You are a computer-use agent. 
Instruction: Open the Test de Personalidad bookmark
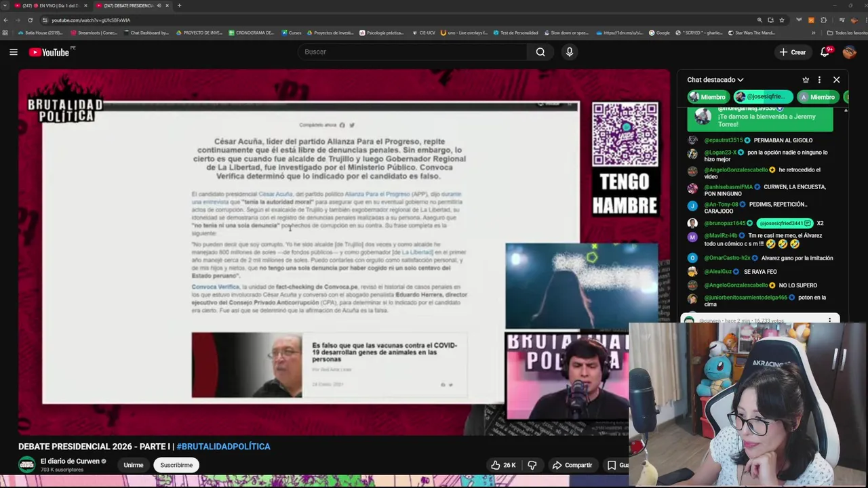pos(515,33)
